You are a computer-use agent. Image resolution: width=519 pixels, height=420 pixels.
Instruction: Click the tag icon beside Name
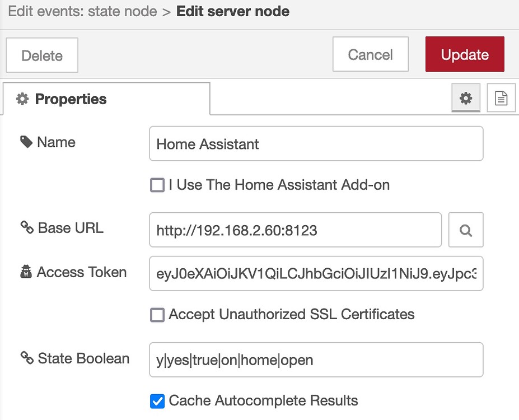click(x=26, y=142)
